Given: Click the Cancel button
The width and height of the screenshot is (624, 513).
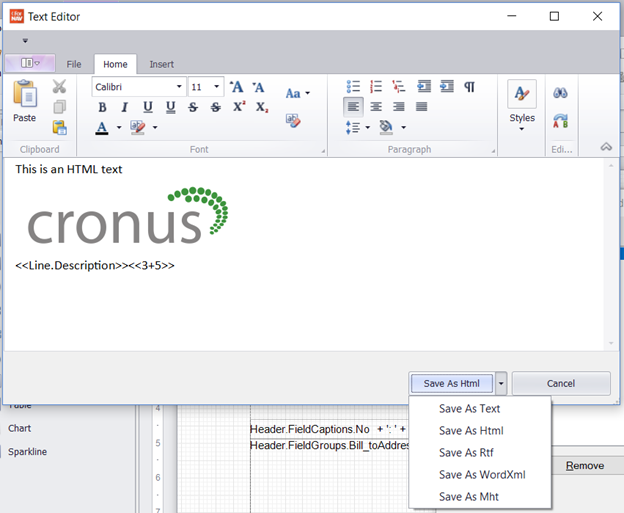Looking at the screenshot, I should click(x=561, y=384).
